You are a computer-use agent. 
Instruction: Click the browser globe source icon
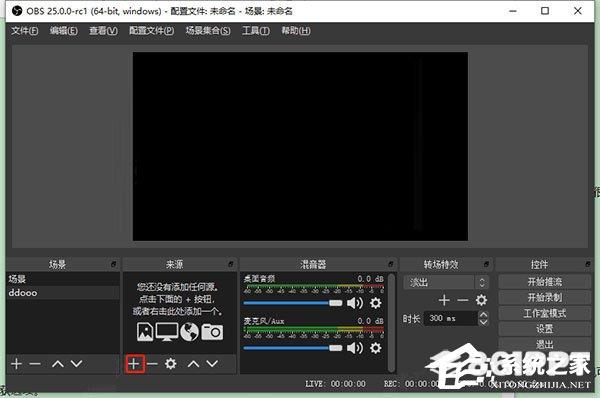point(189,332)
